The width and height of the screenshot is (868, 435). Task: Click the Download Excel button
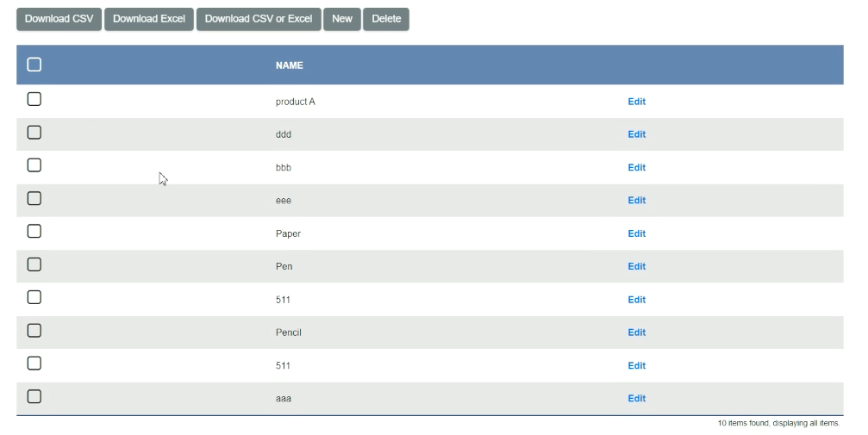tap(149, 19)
